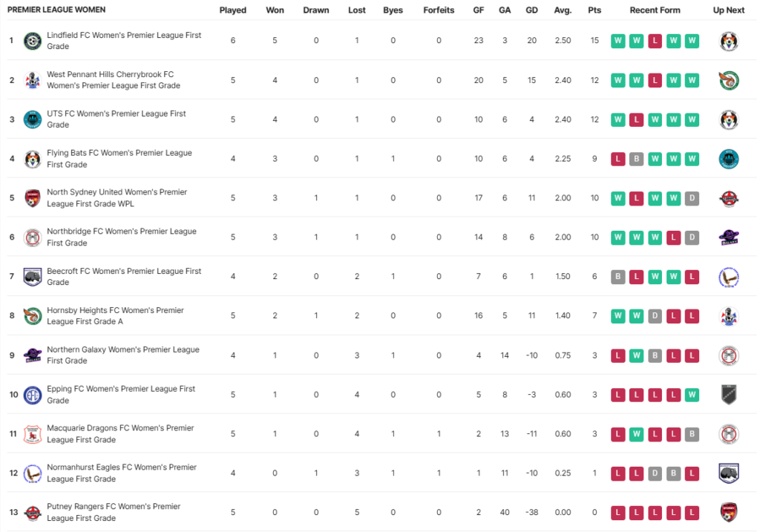Click the Normanhurst Eagles team logo
Viewport: 760px width, 532px height.
point(32,473)
